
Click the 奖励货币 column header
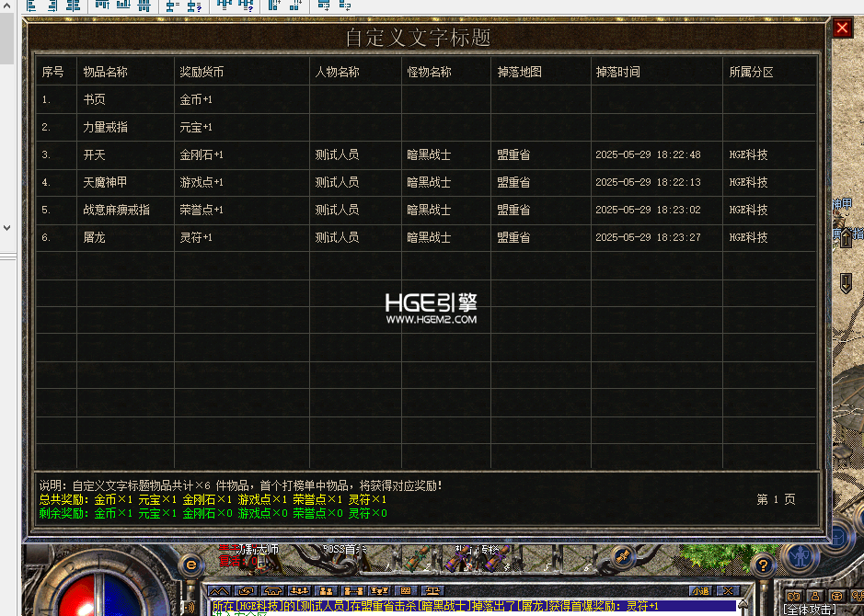coord(202,72)
